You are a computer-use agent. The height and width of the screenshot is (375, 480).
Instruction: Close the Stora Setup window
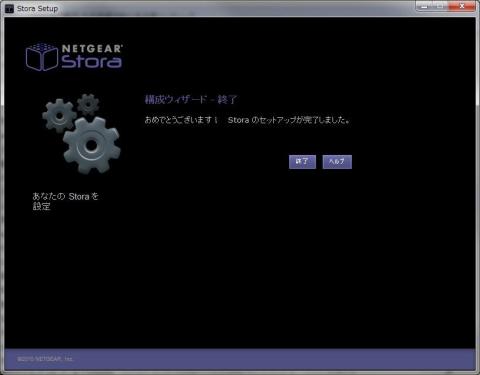coord(462,6)
